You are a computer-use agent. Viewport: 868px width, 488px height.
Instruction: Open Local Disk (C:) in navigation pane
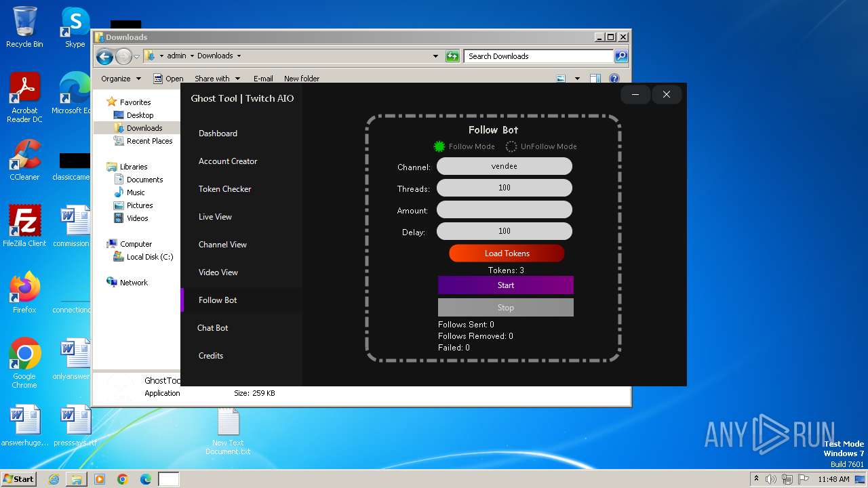pos(149,257)
